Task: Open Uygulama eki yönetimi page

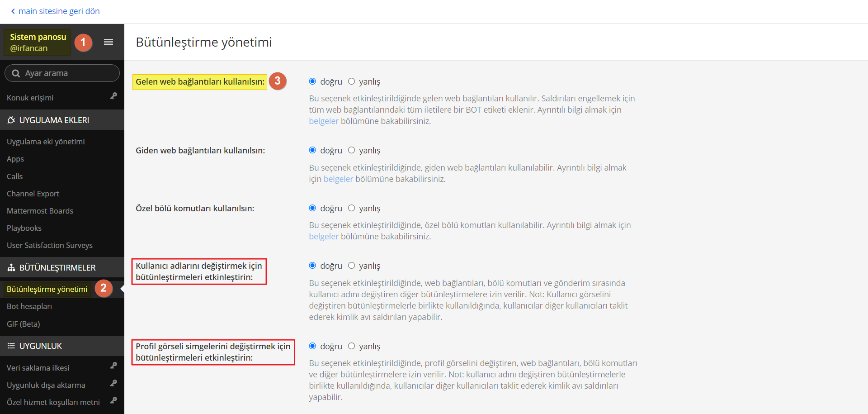Action: (x=46, y=142)
